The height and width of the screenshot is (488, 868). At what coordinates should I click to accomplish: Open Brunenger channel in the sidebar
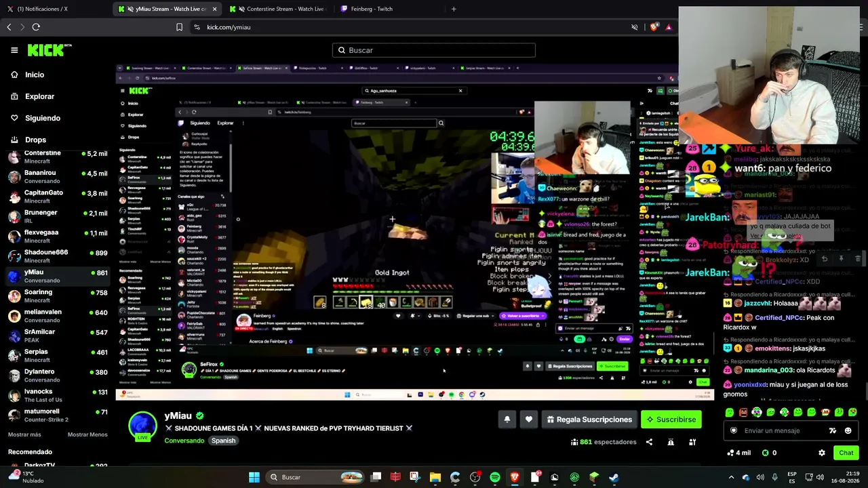[x=58, y=216]
